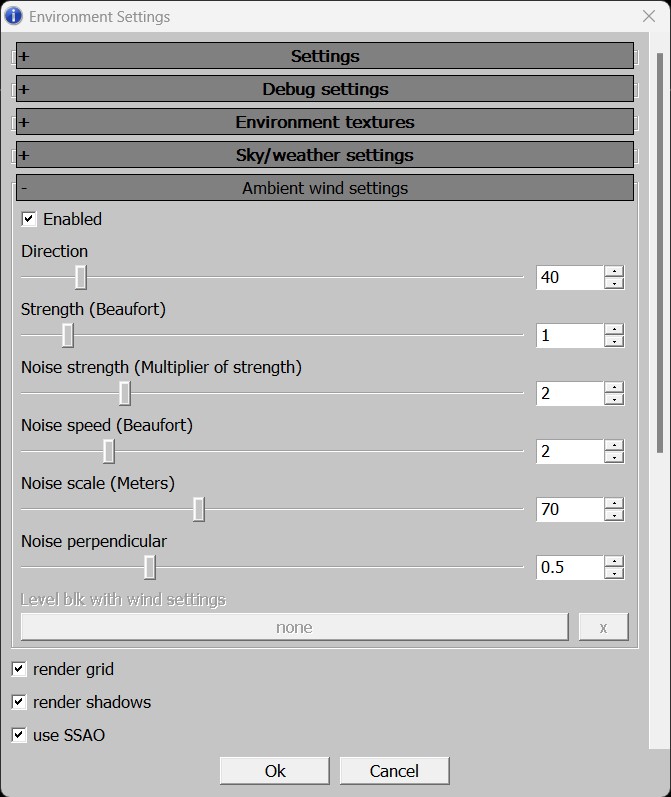The image size is (671, 797).
Task: Clear level blk with the x button
Action: [603, 627]
